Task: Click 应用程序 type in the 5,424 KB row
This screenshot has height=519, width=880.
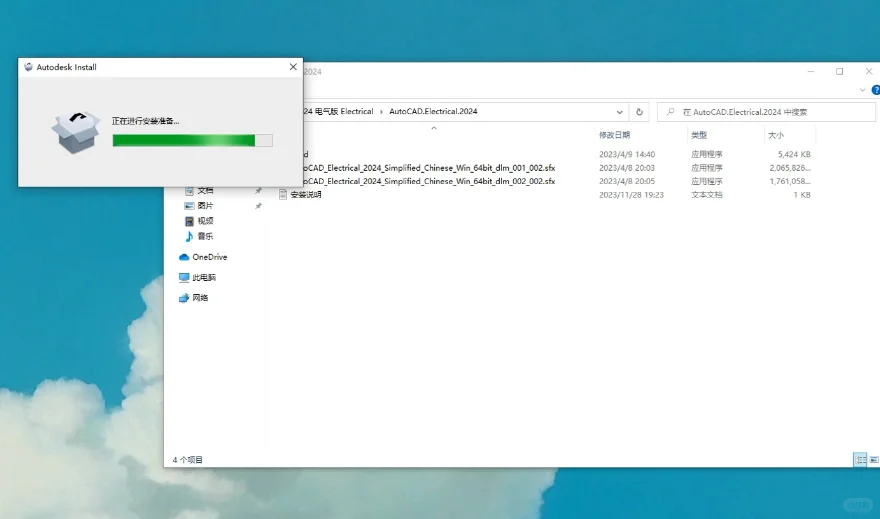Action: pos(707,154)
